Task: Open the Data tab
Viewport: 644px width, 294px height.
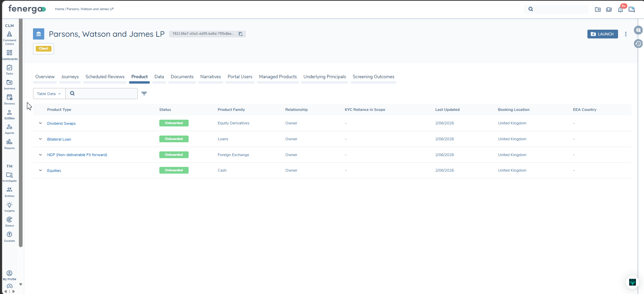Action: click(159, 77)
